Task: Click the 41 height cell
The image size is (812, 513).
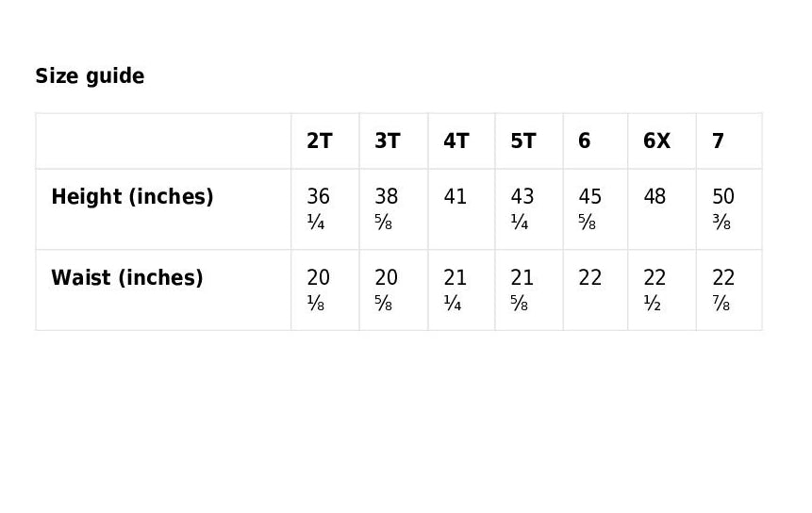Action: click(x=456, y=197)
